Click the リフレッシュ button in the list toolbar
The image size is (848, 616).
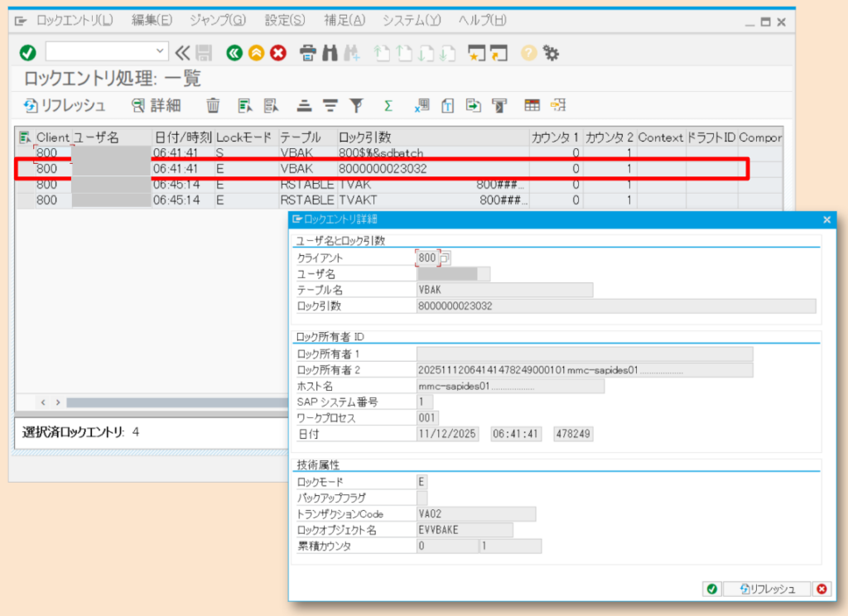pyautogui.click(x=65, y=105)
